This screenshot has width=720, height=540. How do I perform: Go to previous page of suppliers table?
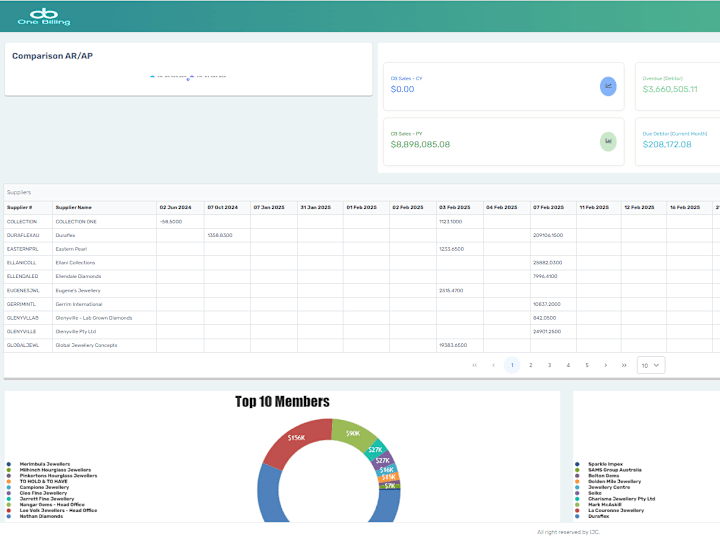pos(494,365)
